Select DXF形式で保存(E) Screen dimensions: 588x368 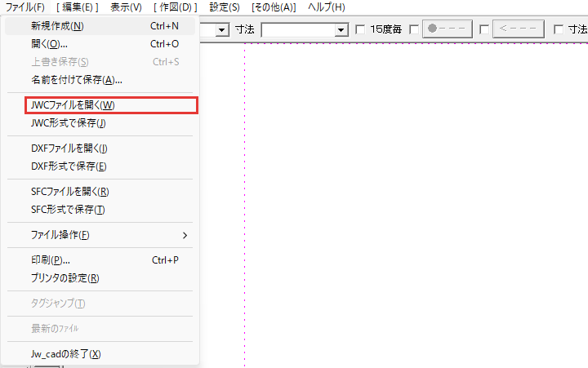click(x=100, y=166)
